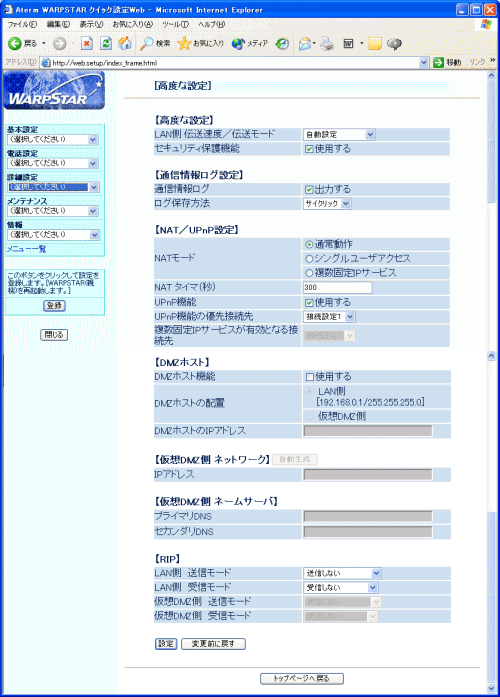Select シングルユーザアクセス radio button
This screenshot has width=500, height=697.
pyautogui.click(x=309, y=259)
